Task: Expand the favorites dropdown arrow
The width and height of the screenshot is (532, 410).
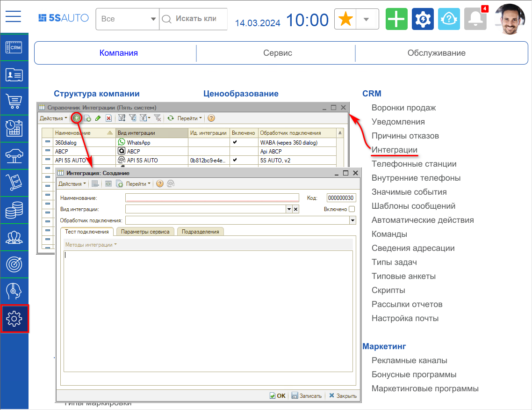Action: (x=367, y=19)
